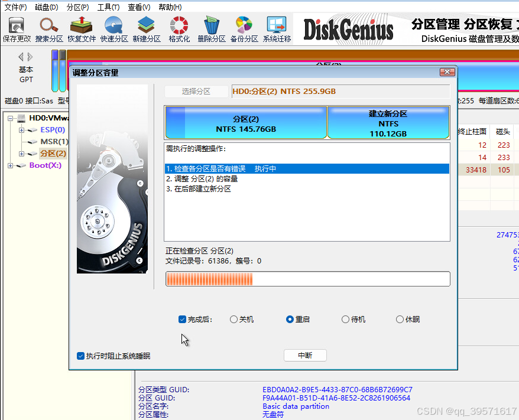Click the Basic data partition text
Screen dimensions: 519x420
pos(296,406)
